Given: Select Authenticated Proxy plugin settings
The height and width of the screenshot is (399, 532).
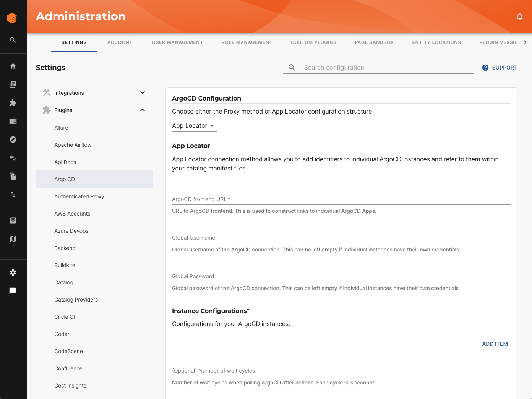Looking at the screenshot, I should point(94,196).
